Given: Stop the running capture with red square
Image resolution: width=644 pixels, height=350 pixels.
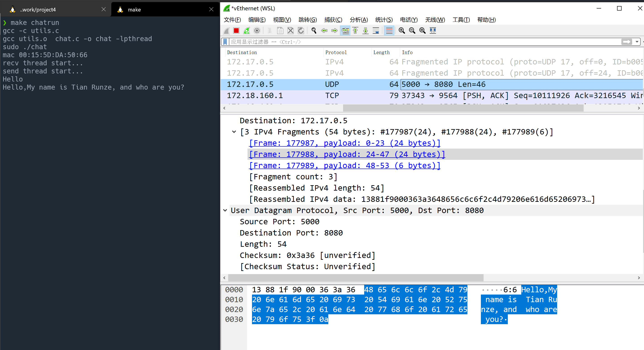Looking at the screenshot, I should (236, 31).
